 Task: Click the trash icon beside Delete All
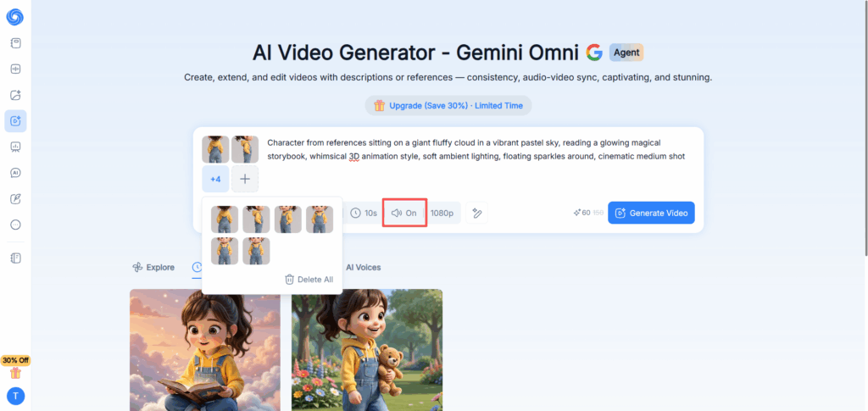(x=289, y=280)
